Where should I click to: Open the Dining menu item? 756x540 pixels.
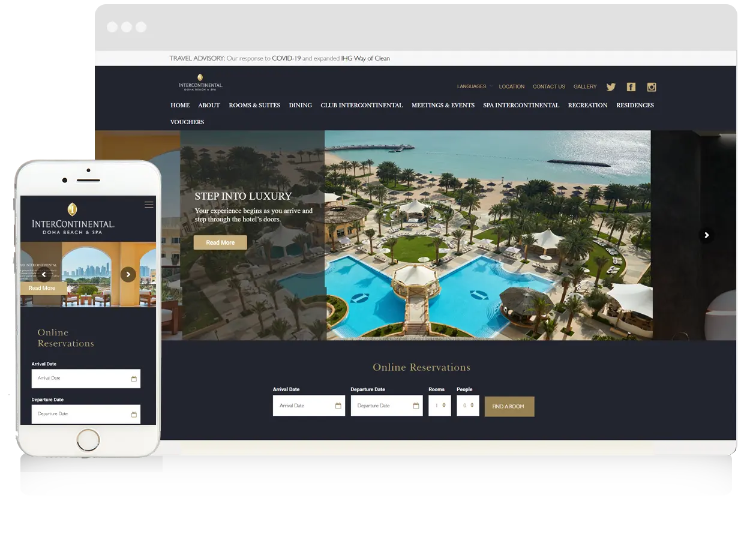pyautogui.click(x=301, y=106)
